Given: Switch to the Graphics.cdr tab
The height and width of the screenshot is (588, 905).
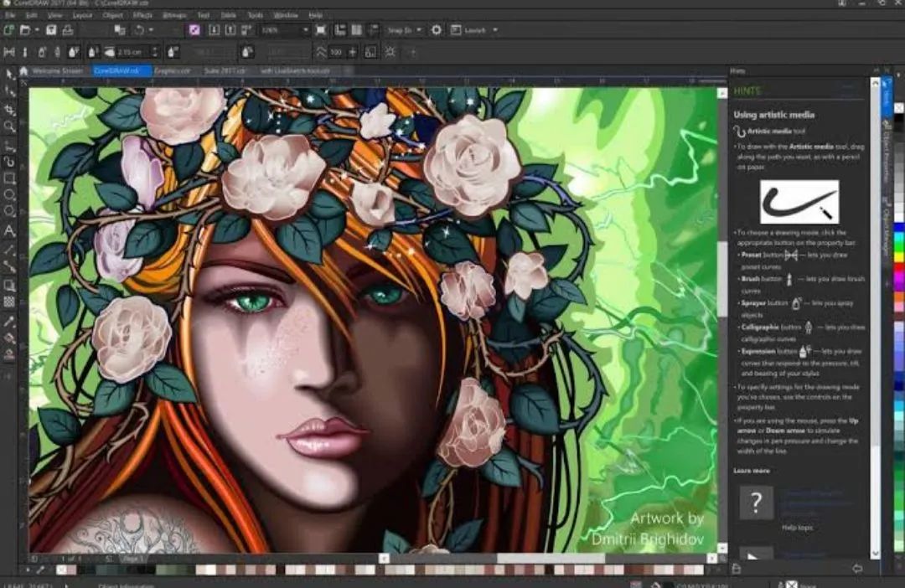Looking at the screenshot, I should coord(172,71).
